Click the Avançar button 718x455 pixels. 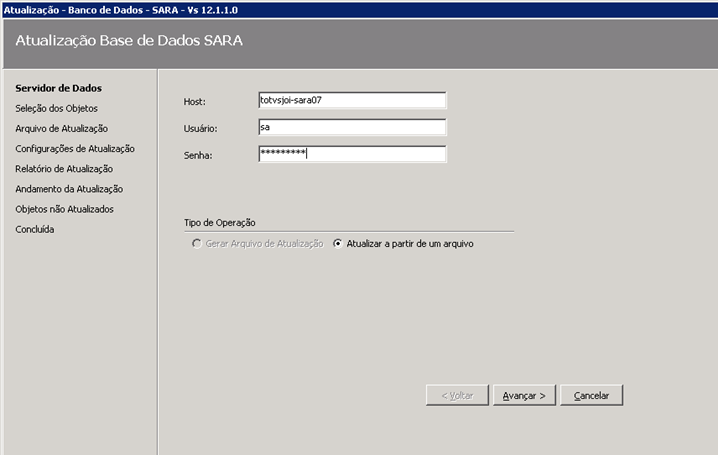524,395
